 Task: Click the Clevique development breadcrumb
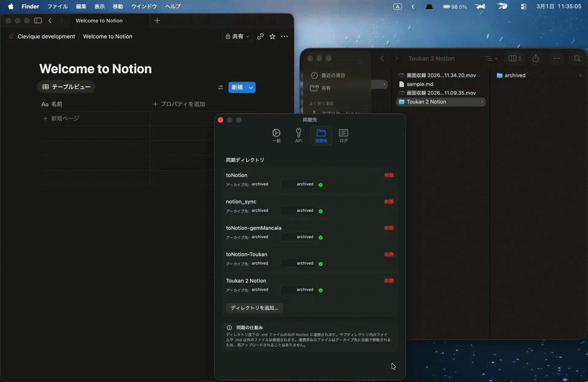(x=46, y=36)
